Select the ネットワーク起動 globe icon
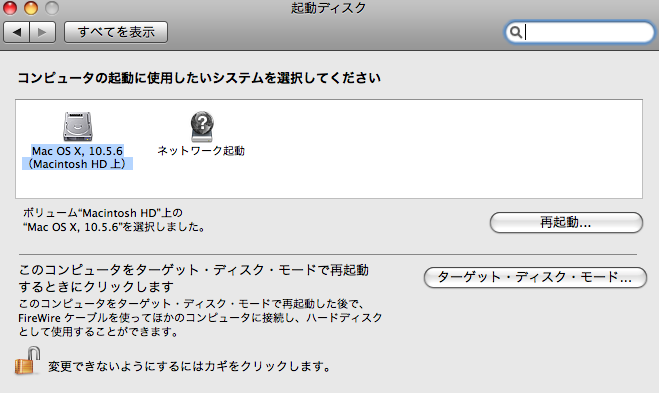Viewport: 659px width, 393px height. pos(202,127)
